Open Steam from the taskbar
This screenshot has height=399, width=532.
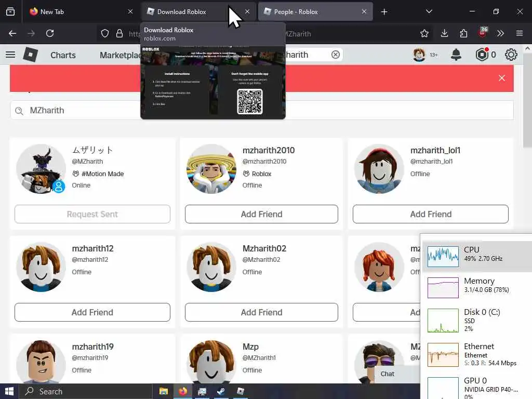pyautogui.click(x=221, y=391)
